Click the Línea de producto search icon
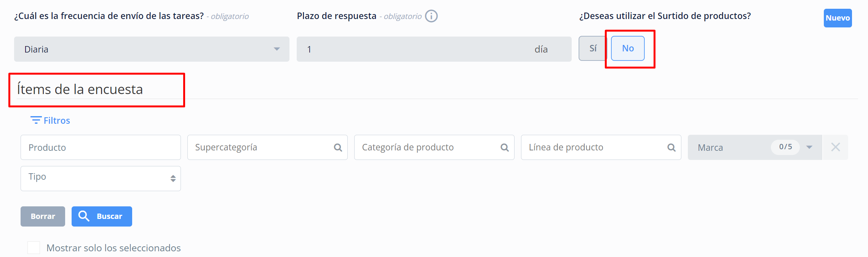 click(x=671, y=147)
